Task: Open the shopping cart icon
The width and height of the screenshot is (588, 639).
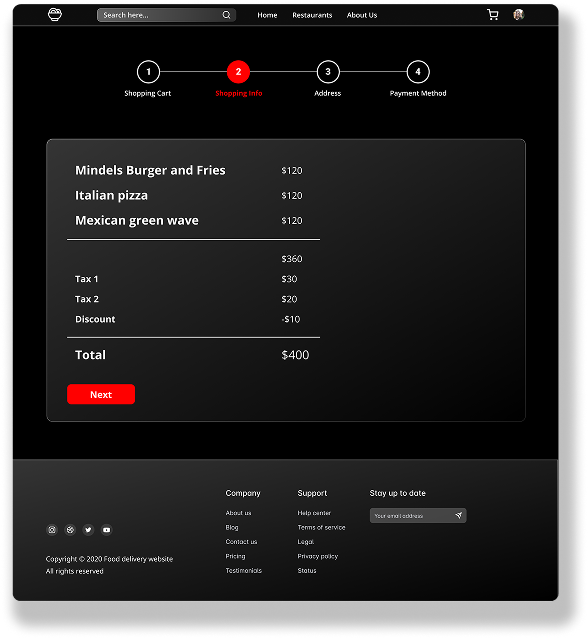Action: pyautogui.click(x=493, y=15)
